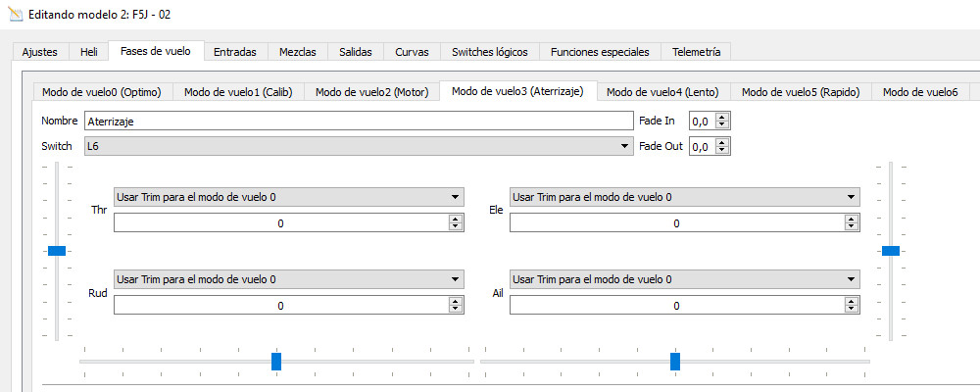
Task: Increase the Thr trim value spinner
Action: (x=455, y=220)
